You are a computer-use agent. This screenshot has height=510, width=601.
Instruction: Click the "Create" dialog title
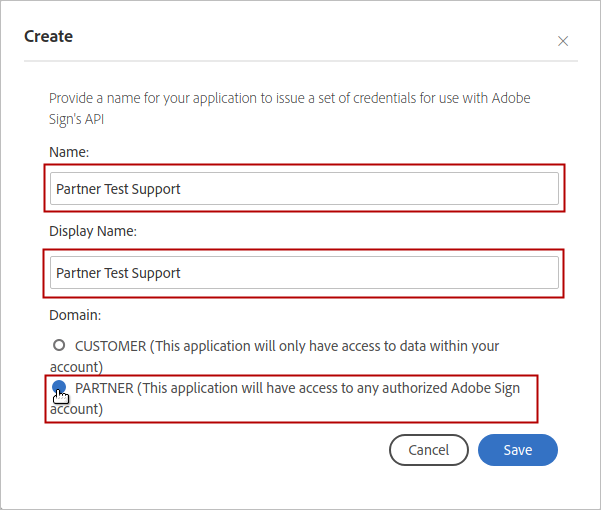48,37
